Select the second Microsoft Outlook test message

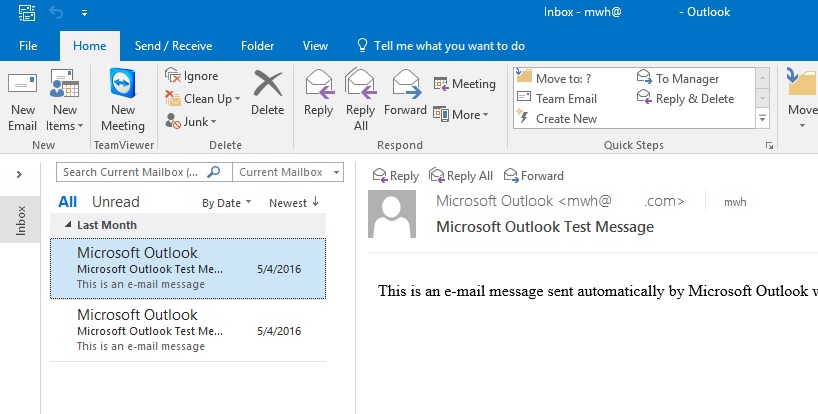pos(188,331)
